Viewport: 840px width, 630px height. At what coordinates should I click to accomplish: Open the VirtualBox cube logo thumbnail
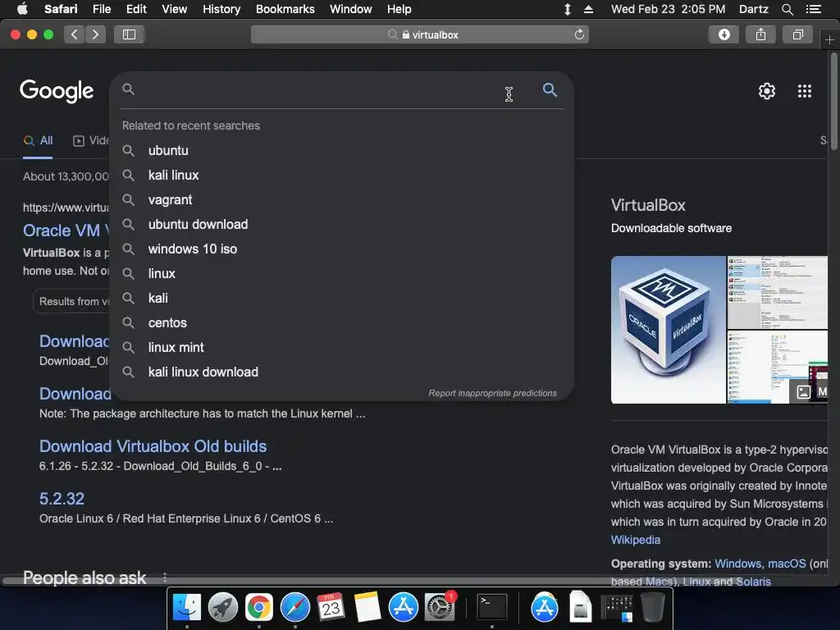[668, 330]
